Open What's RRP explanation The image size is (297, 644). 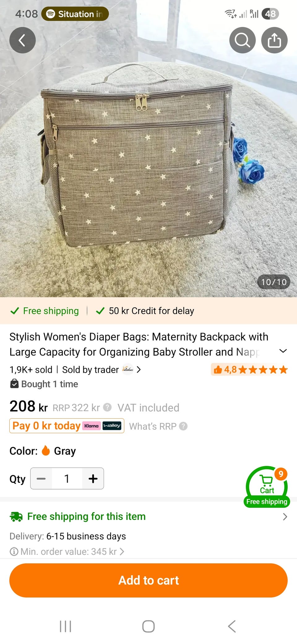point(158,426)
